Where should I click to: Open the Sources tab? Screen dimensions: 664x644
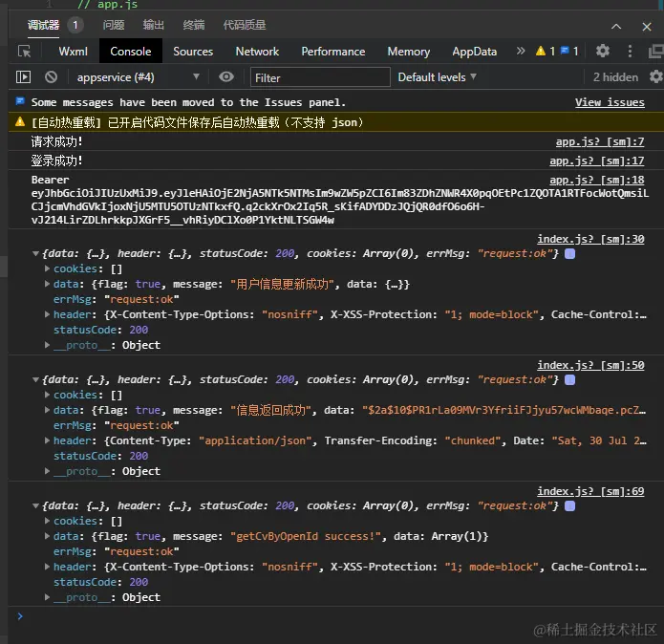coord(193,52)
